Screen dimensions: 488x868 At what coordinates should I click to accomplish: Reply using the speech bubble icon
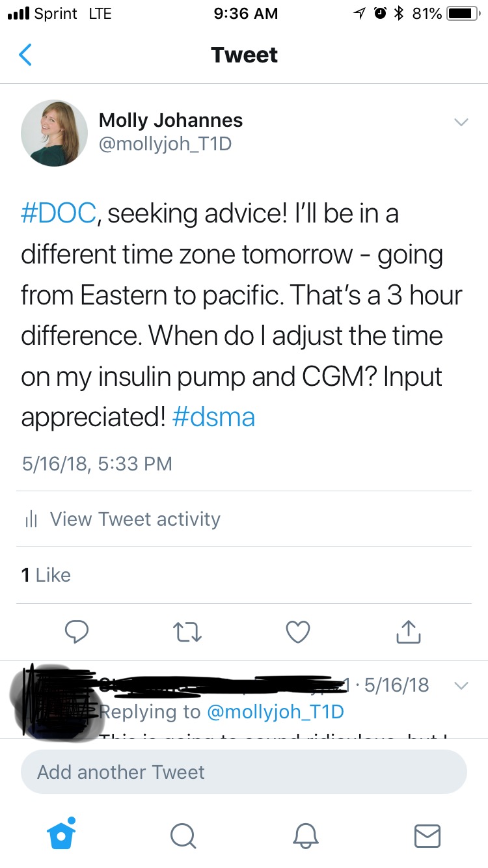pos(77,631)
